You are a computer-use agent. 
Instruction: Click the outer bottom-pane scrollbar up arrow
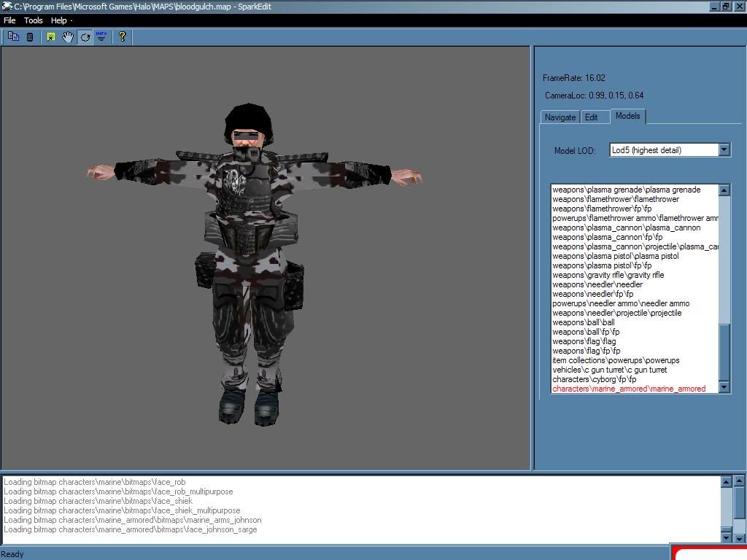click(x=740, y=481)
